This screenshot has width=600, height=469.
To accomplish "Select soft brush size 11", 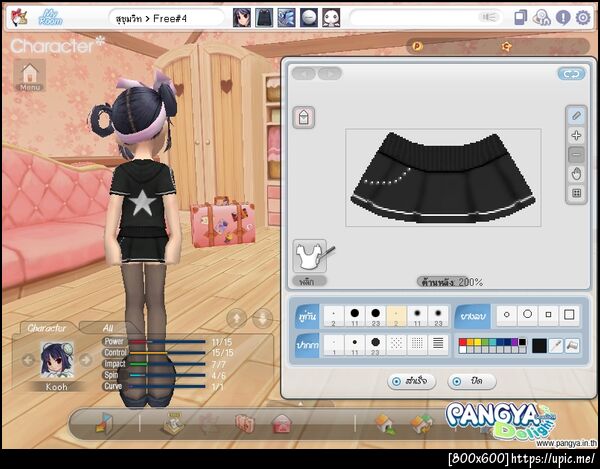I will click(417, 316).
